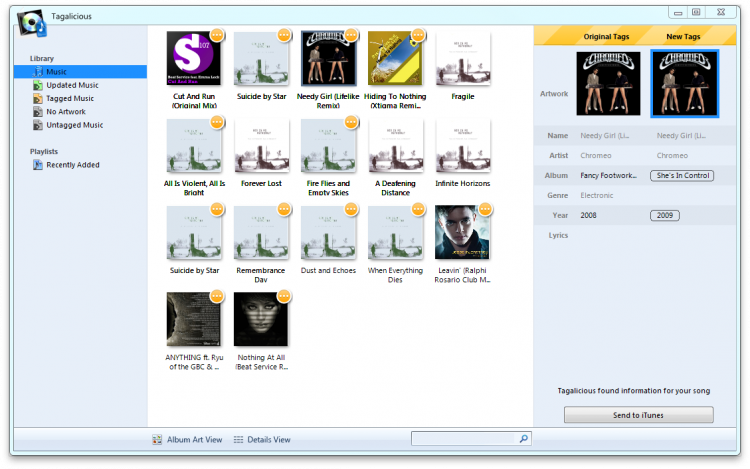The width and height of the screenshot is (750, 469).
Task: Switch to Album Art View
Action: click(x=187, y=439)
